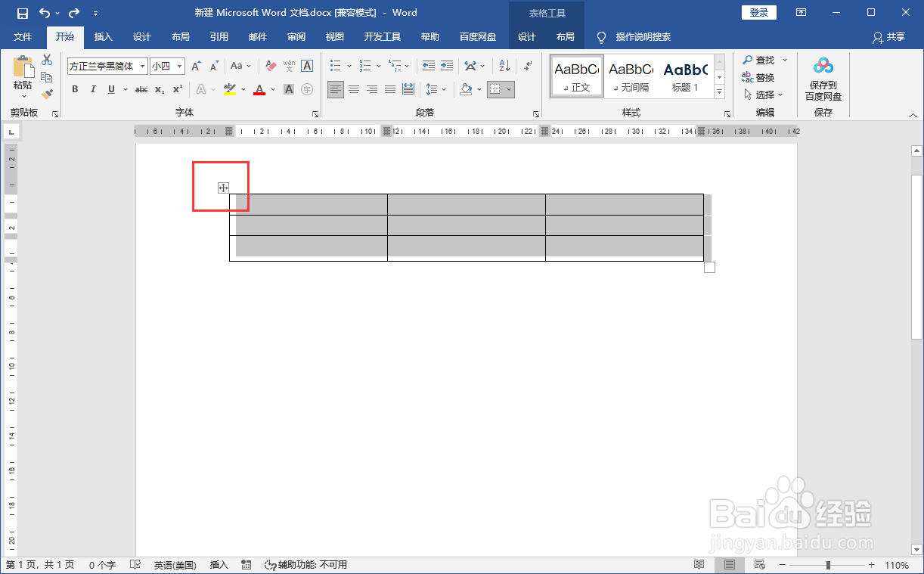The height and width of the screenshot is (574, 924).
Task: Click the table move handle
Action: [223, 188]
